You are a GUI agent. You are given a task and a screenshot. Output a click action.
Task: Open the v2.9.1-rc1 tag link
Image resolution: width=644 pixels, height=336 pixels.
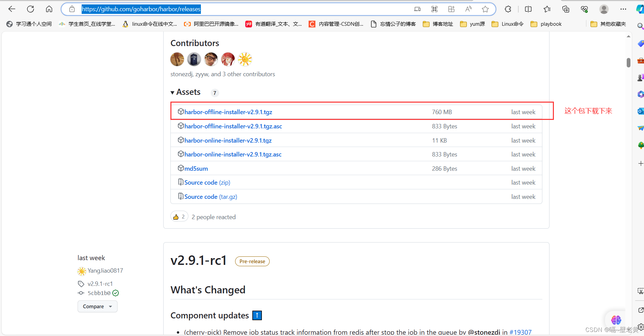tap(100, 284)
